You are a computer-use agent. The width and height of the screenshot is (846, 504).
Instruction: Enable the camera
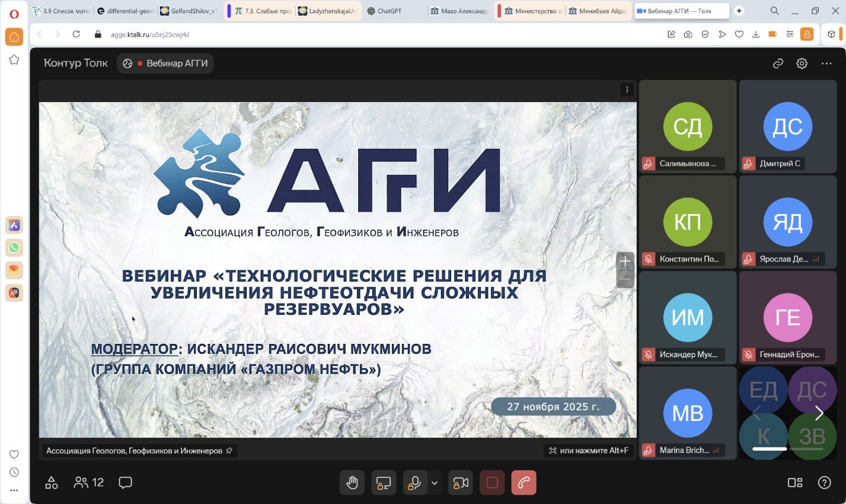click(x=461, y=482)
